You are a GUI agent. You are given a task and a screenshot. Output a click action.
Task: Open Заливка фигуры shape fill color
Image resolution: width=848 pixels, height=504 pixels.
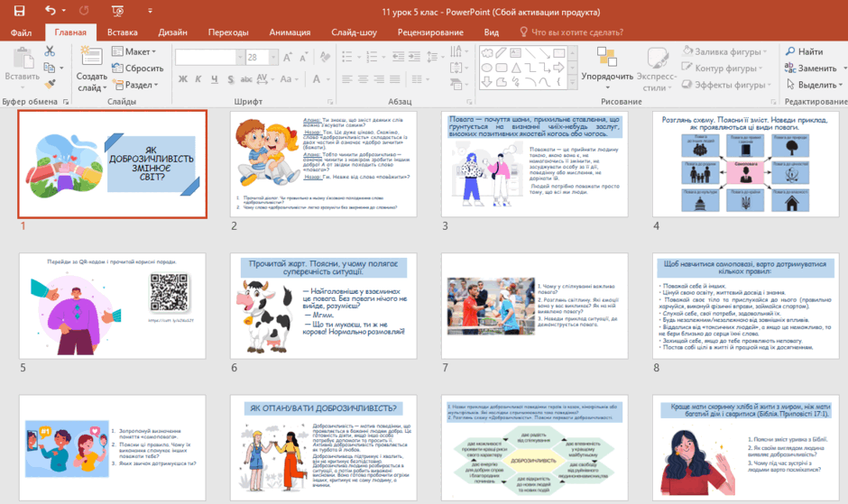coord(724,51)
